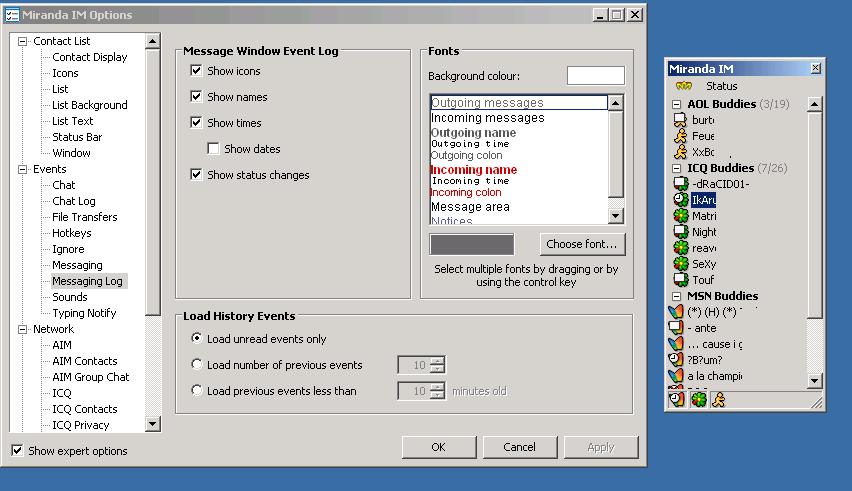Click down arrow of fonts list scrollbar
Viewport: 852px width, 491px height.
[x=615, y=216]
